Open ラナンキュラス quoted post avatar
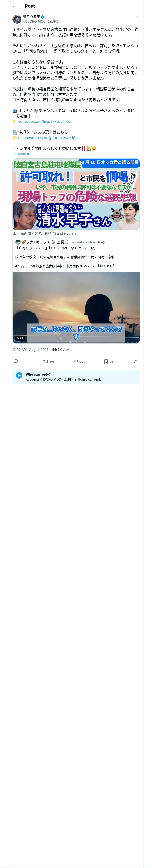 tap(18, 242)
